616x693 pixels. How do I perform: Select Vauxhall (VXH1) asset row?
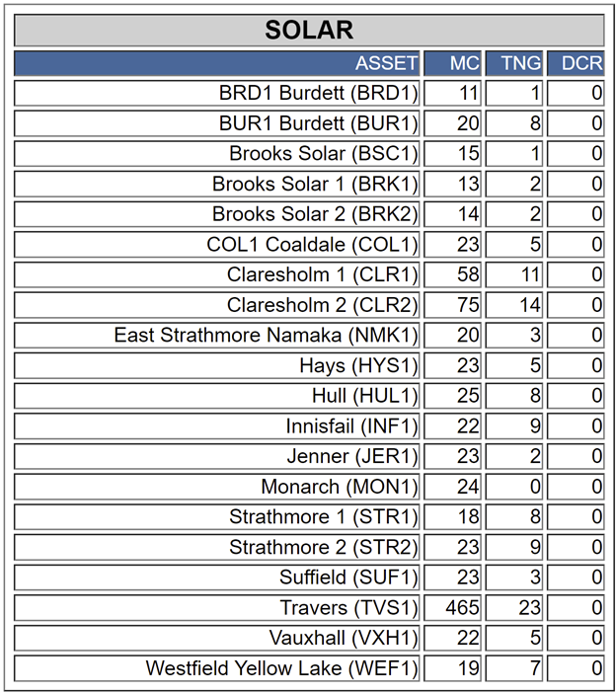[x=309, y=638]
